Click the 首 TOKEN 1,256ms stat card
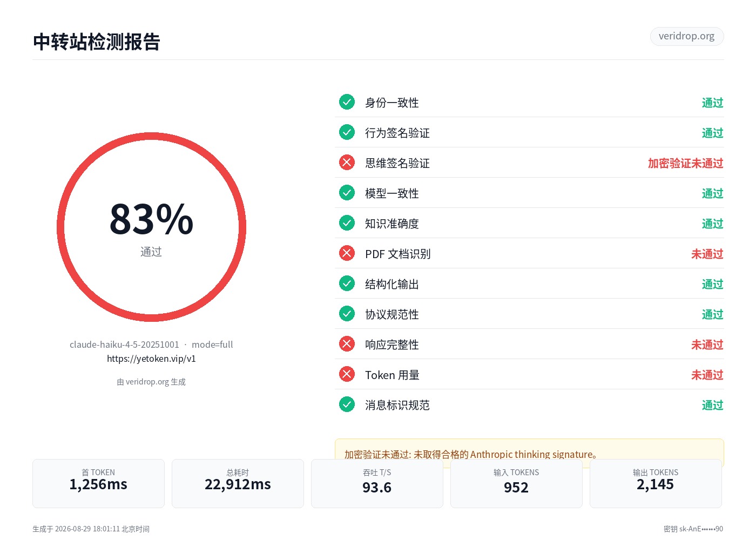The height and width of the screenshot is (540, 756). click(98, 483)
